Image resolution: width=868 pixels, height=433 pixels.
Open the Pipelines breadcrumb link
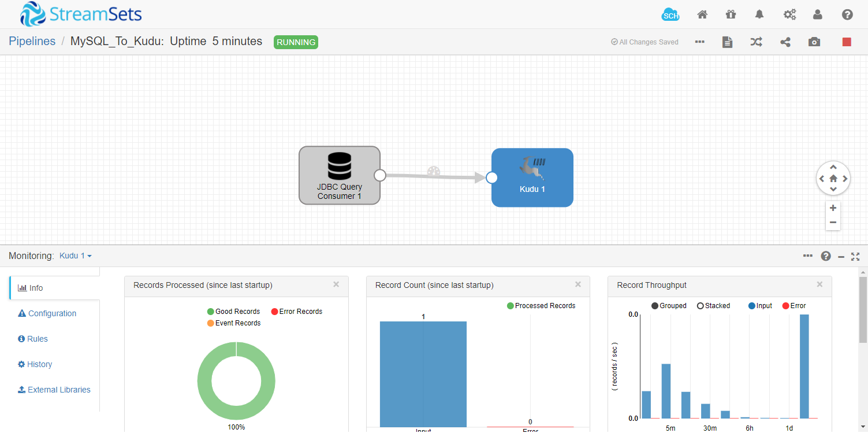click(32, 41)
